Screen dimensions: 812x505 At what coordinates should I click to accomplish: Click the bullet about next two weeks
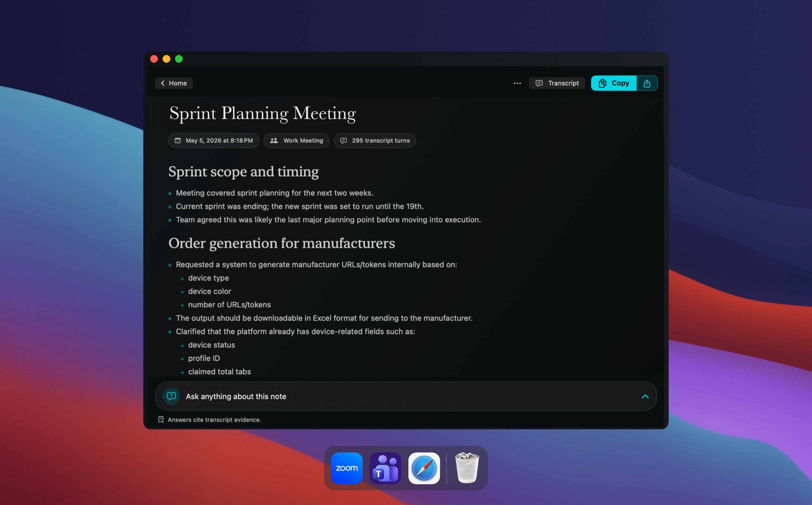click(x=274, y=193)
